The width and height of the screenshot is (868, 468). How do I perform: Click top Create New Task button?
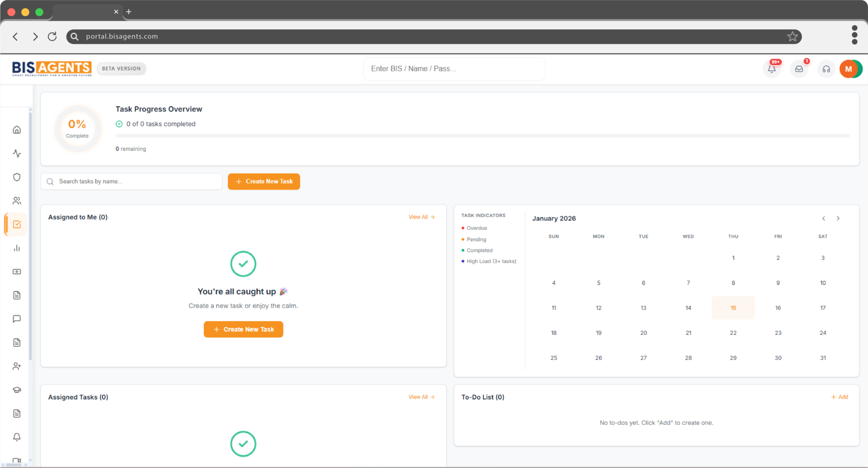264,181
